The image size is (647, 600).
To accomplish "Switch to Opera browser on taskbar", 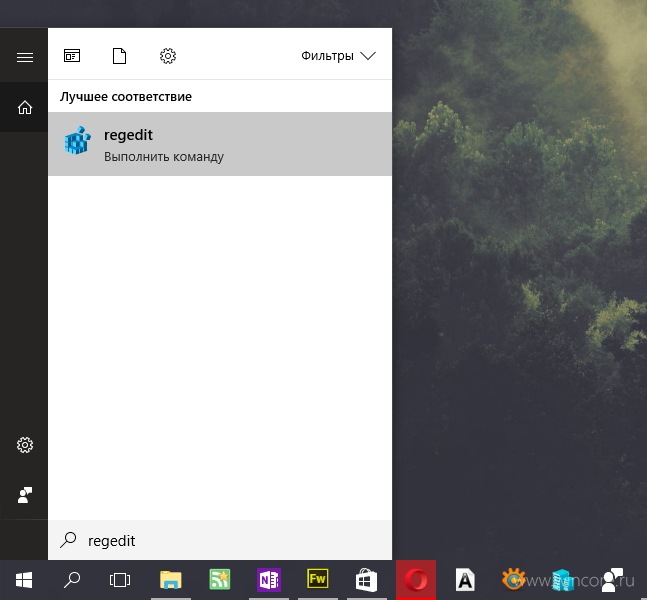I will click(x=416, y=580).
